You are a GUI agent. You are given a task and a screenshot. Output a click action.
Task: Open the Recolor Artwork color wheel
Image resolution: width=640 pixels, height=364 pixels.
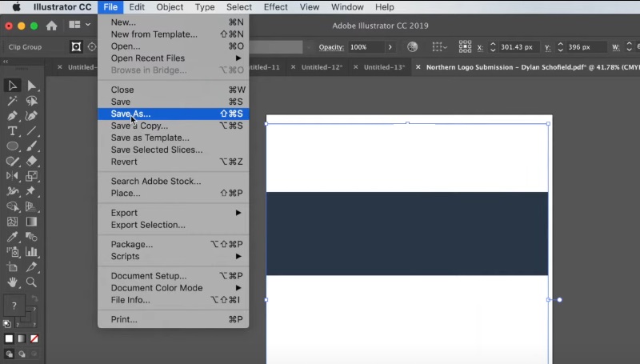click(x=412, y=47)
